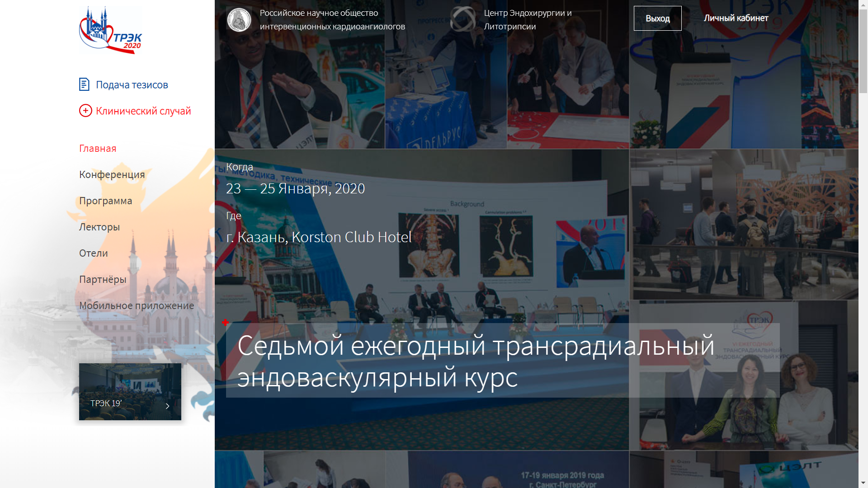The width and height of the screenshot is (868, 488).
Task: Go to Партнёры section
Action: coord(103,280)
